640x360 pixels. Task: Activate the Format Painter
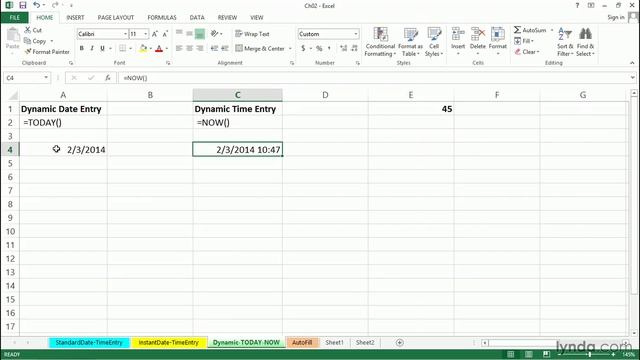tap(47, 52)
